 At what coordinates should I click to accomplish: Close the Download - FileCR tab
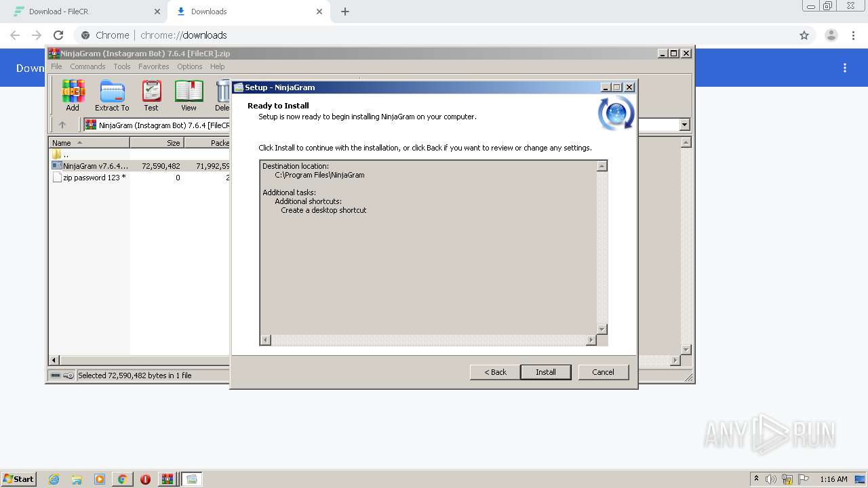[157, 12]
